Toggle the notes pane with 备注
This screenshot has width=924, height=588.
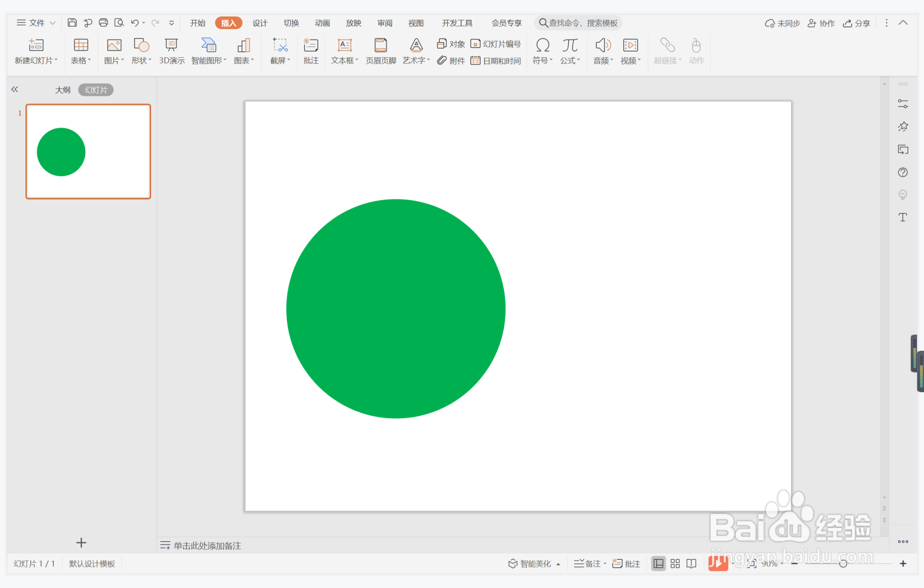coord(587,563)
